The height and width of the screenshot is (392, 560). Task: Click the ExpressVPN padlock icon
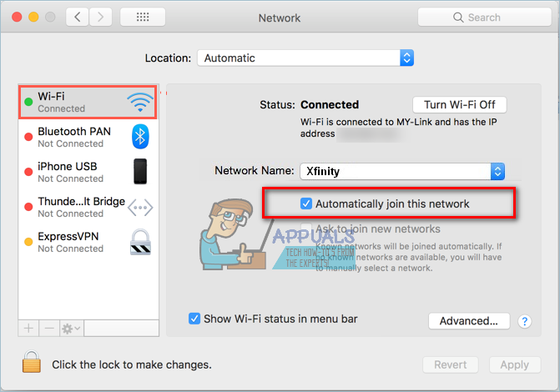click(140, 242)
